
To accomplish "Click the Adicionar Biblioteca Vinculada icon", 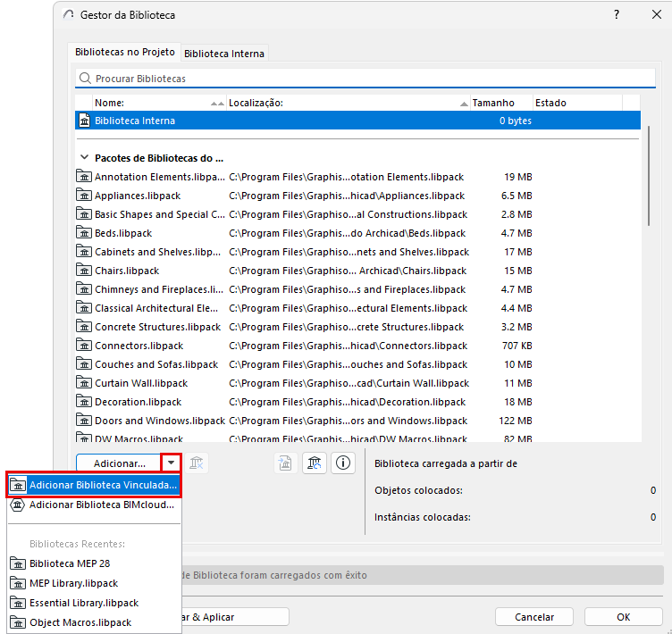I will pos(18,485).
